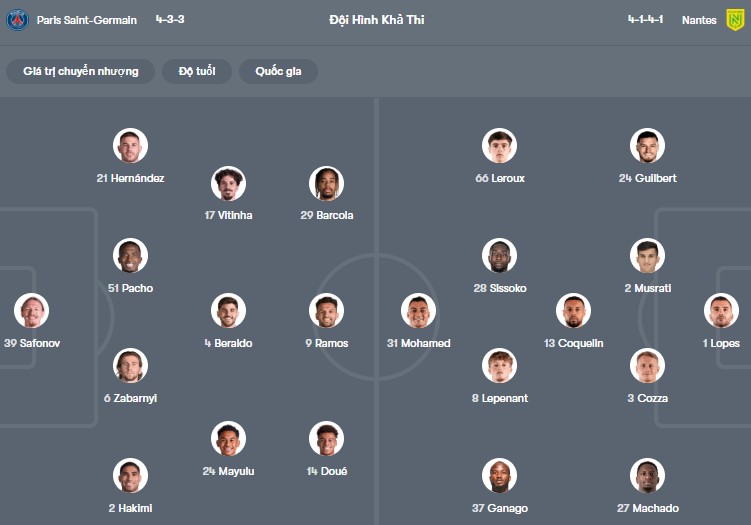
Task: Toggle the Độ tuổi filter chip
Action: pos(197,71)
